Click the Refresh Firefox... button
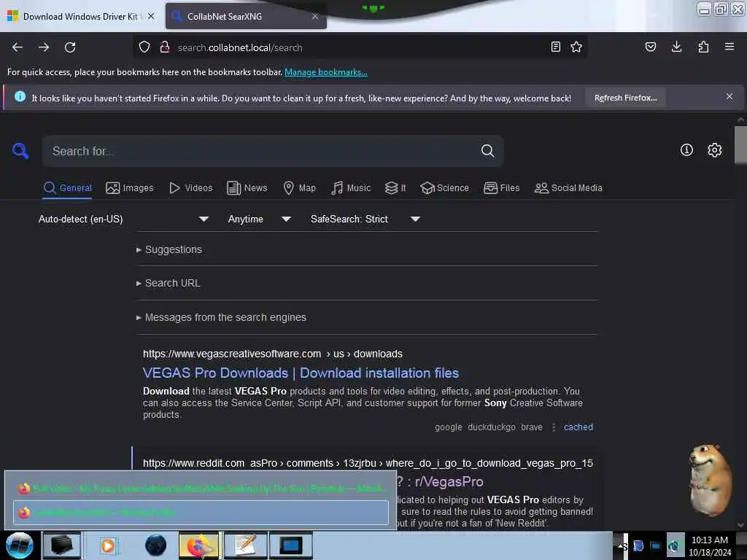Screen dimensions: 747x560 tap(625, 98)
